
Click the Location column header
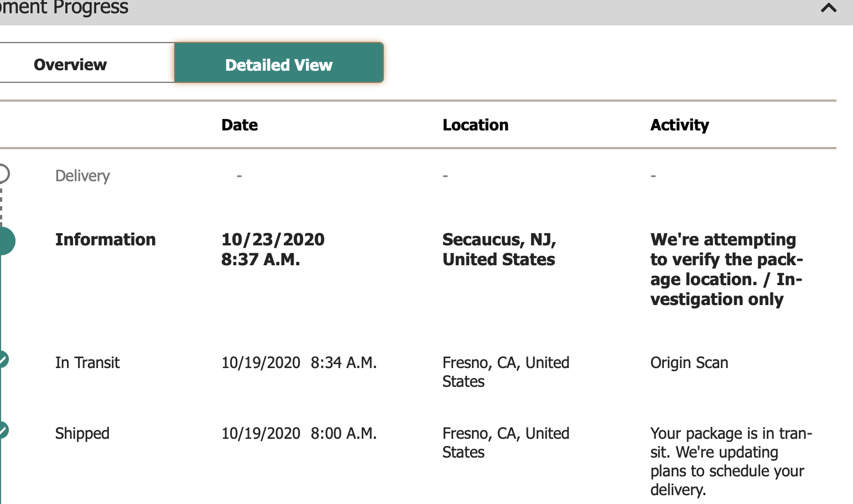(x=475, y=125)
